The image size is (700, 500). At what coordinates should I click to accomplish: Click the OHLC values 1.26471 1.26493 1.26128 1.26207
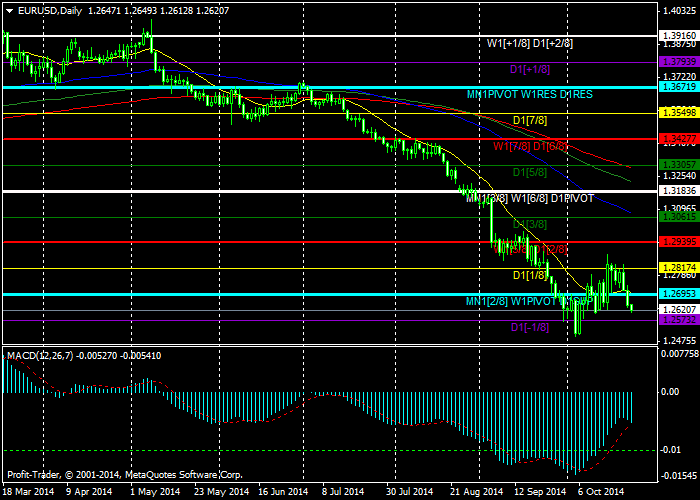tap(158, 11)
